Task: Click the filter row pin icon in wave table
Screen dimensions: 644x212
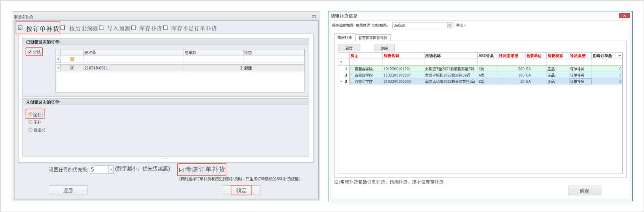Action: coord(58,59)
